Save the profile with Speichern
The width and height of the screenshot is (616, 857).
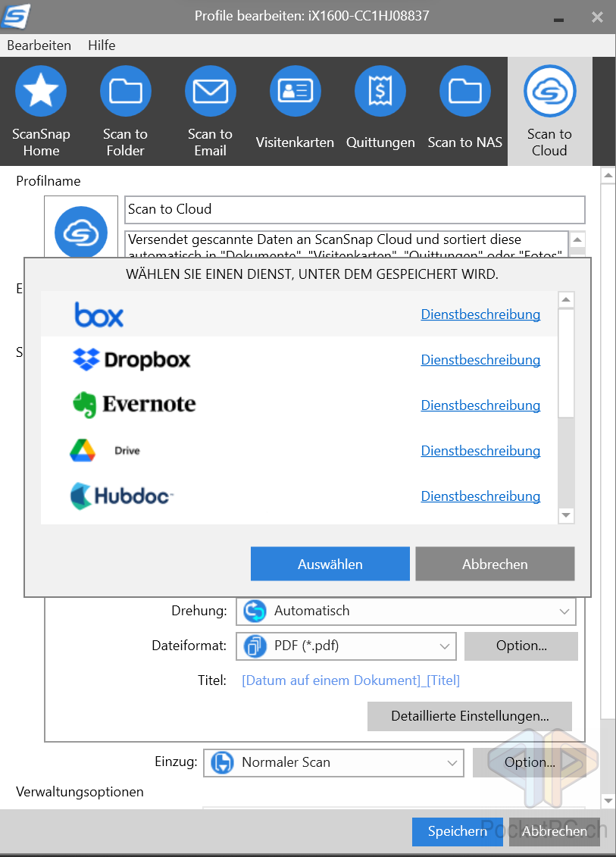click(458, 831)
